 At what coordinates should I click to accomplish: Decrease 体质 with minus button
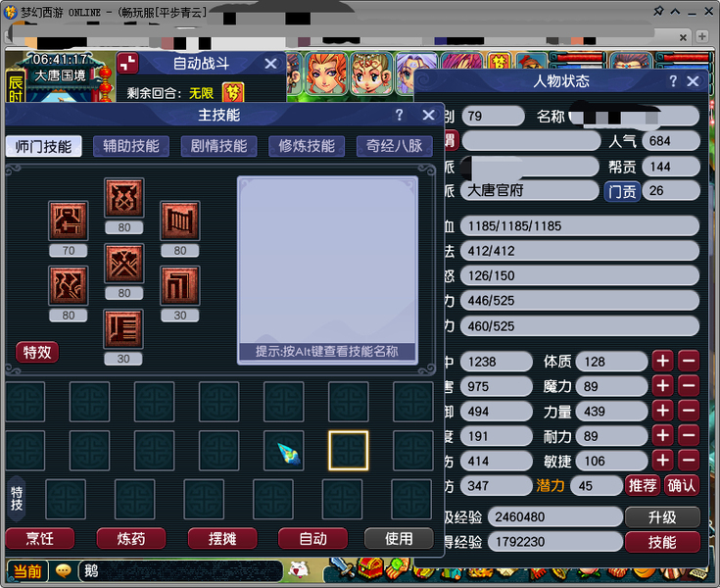click(x=689, y=361)
